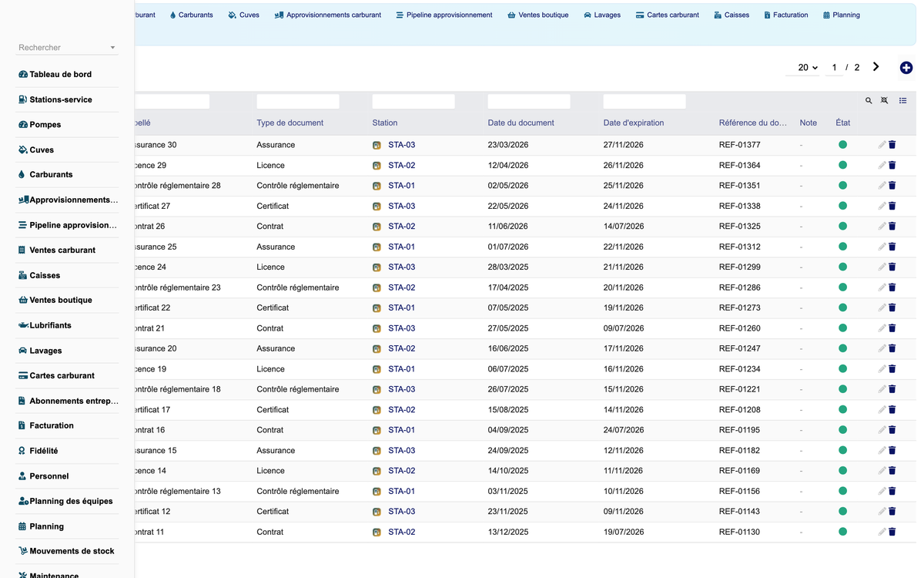This screenshot has width=924, height=578.
Task: Open the Approvisionnements carburant top tab
Action: (x=328, y=15)
